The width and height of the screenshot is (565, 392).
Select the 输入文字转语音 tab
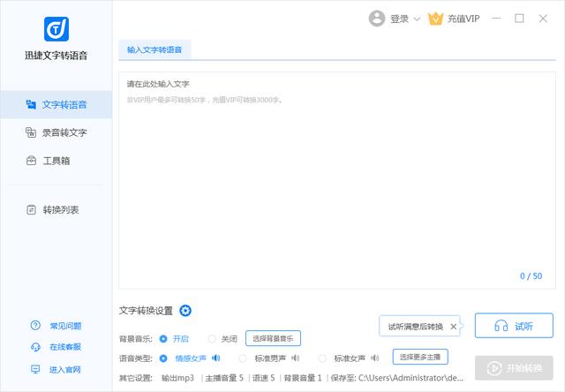[154, 49]
